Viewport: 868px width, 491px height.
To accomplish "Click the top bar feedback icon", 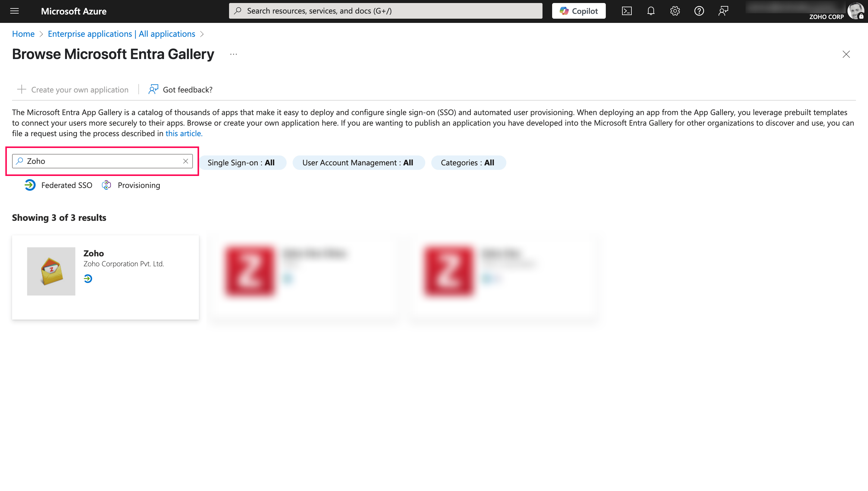I will pyautogui.click(x=723, y=11).
